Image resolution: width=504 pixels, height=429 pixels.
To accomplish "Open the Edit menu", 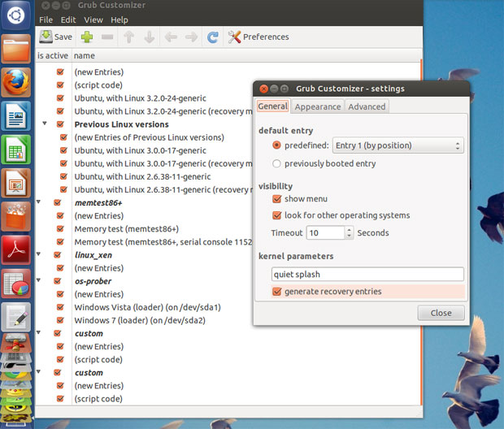I will [68, 20].
